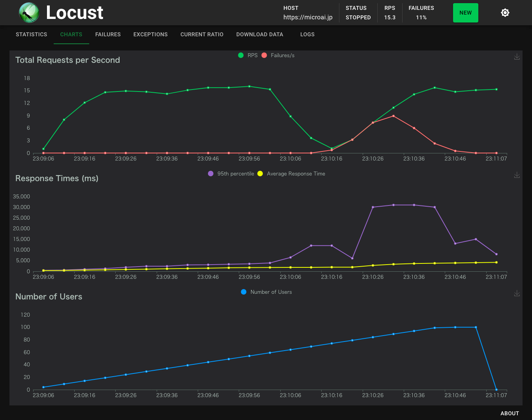Switch to the Statistics tab
Viewport: 532px width, 420px height.
(32, 35)
